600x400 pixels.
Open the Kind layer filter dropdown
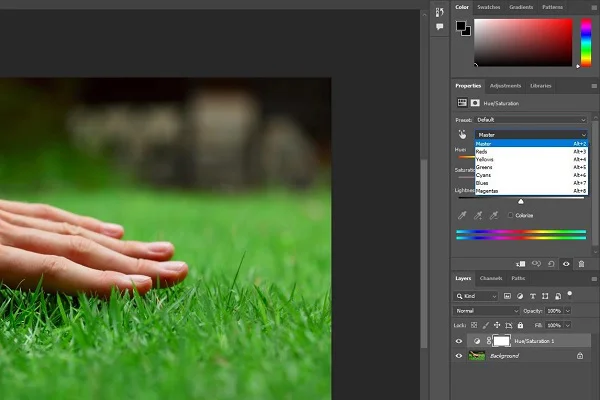(476, 296)
